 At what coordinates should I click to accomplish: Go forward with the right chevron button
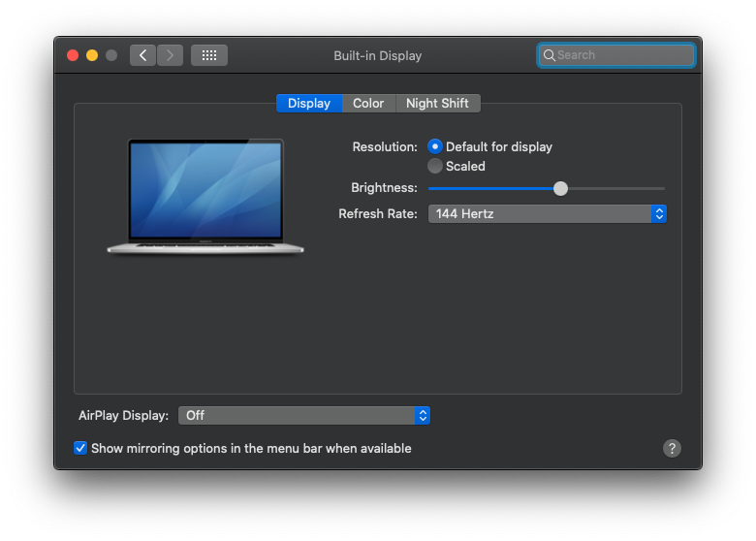(170, 55)
